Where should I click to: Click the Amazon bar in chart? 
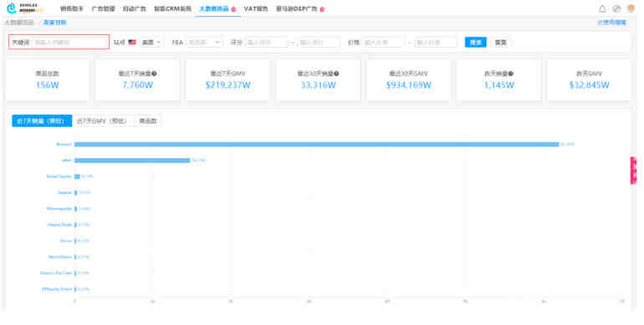click(317, 144)
